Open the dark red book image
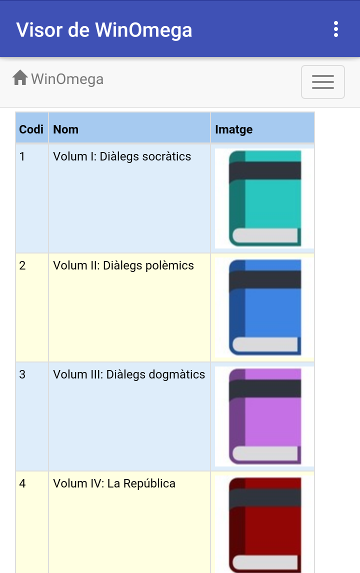 pyautogui.click(x=265, y=524)
